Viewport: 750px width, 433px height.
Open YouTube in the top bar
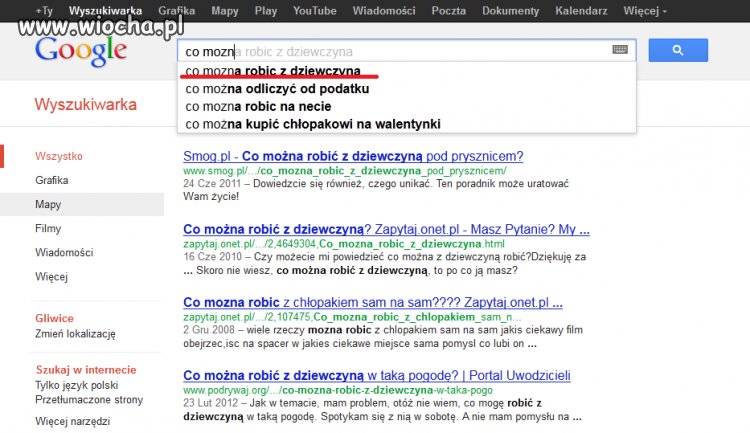pyautogui.click(x=315, y=11)
